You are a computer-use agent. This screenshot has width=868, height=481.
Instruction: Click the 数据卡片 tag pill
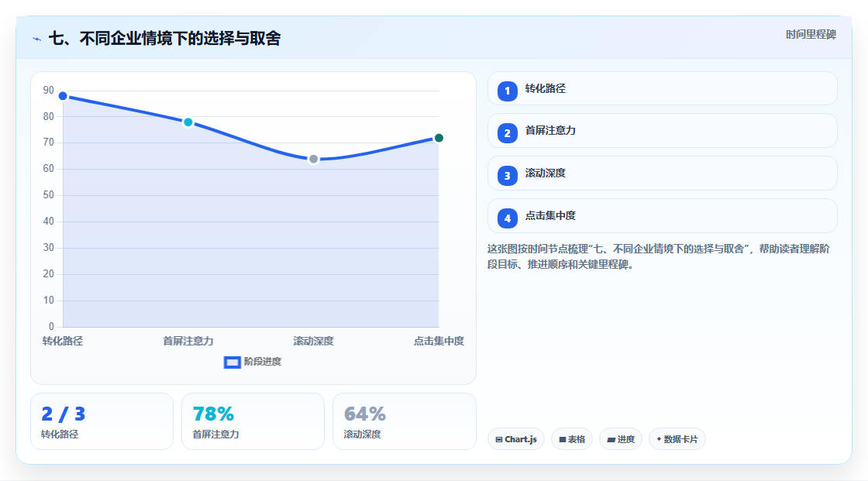point(677,439)
